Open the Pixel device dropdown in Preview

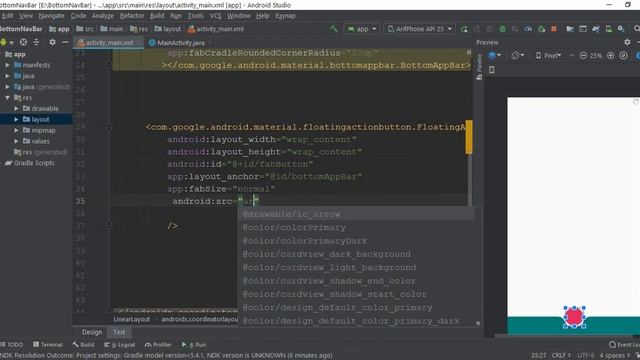(549, 56)
